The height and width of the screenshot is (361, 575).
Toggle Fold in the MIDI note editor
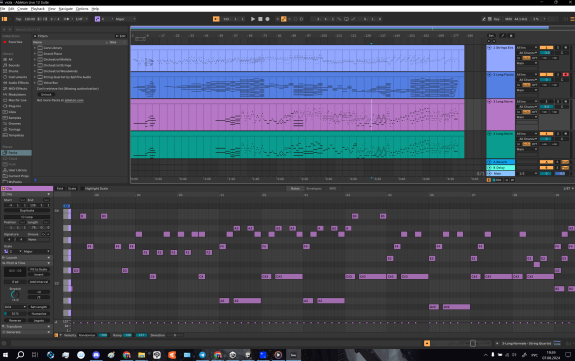pos(60,189)
